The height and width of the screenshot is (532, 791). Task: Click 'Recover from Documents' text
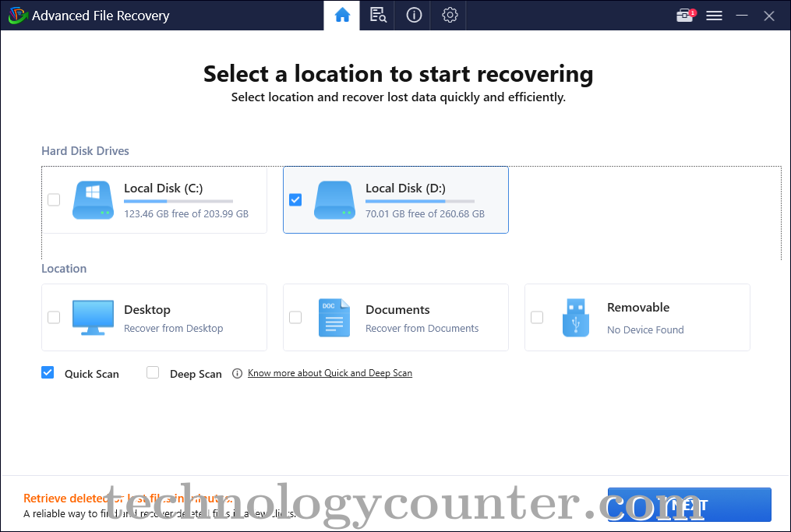pos(422,328)
